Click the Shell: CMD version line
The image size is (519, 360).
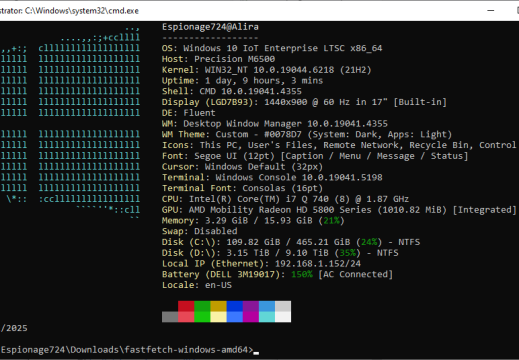click(232, 91)
